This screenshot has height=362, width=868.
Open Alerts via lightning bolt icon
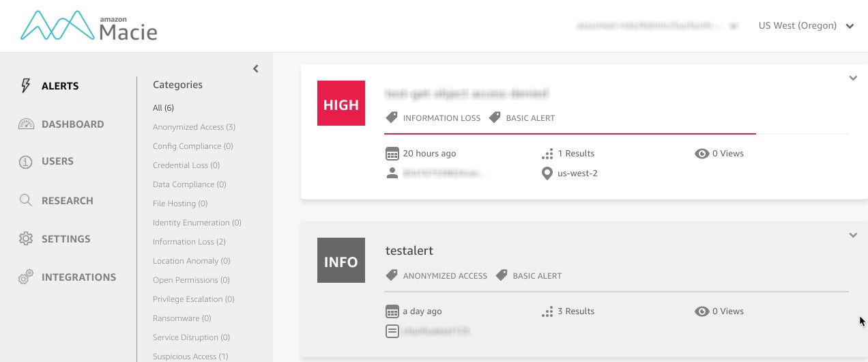point(26,86)
